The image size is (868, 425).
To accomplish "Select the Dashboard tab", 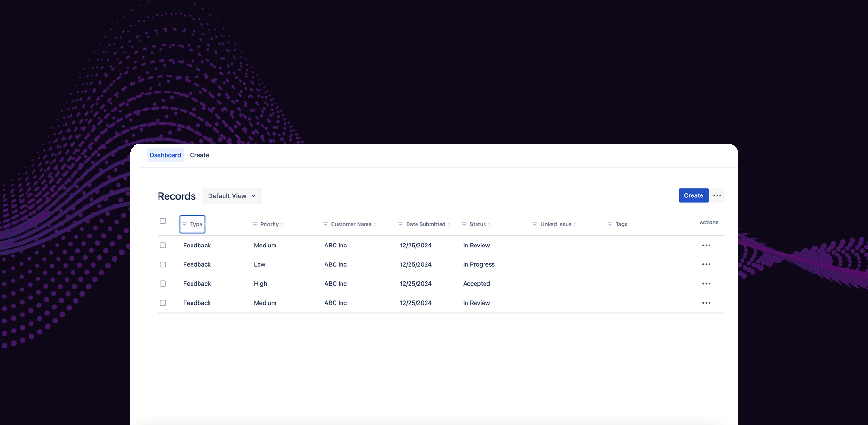I will tap(165, 155).
